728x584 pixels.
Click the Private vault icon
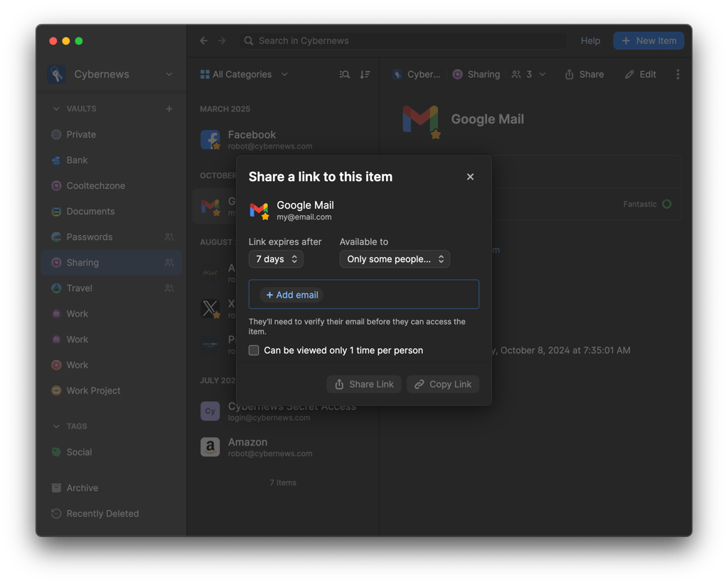pyautogui.click(x=56, y=134)
